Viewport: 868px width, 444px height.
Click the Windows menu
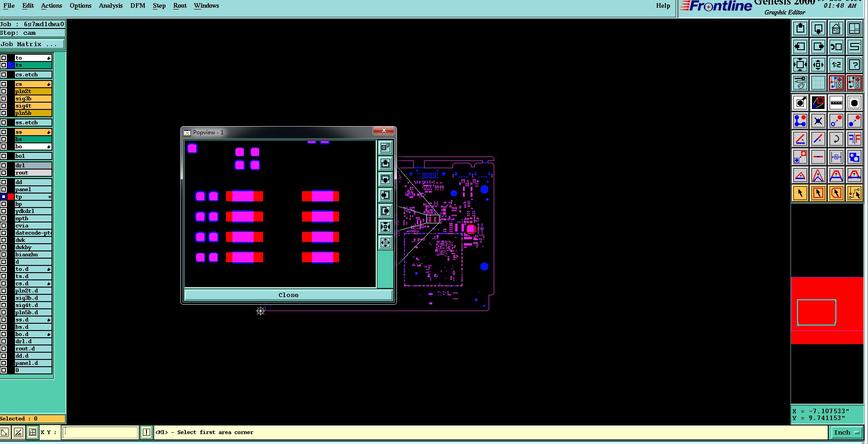(207, 5)
